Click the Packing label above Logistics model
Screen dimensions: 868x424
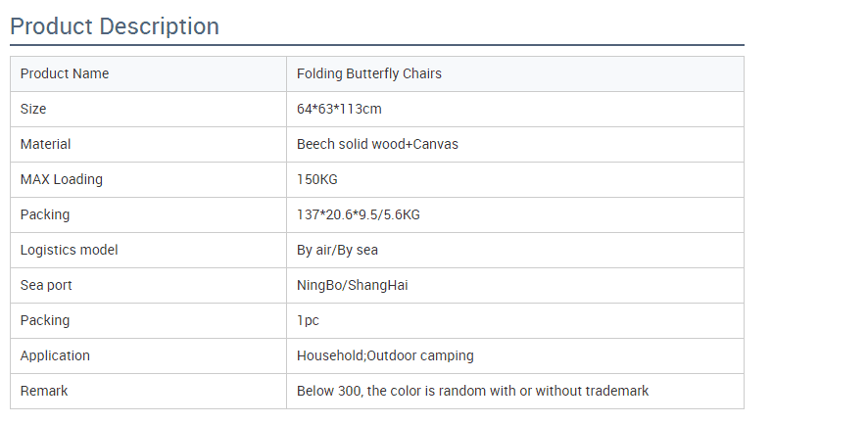(45, 214)
